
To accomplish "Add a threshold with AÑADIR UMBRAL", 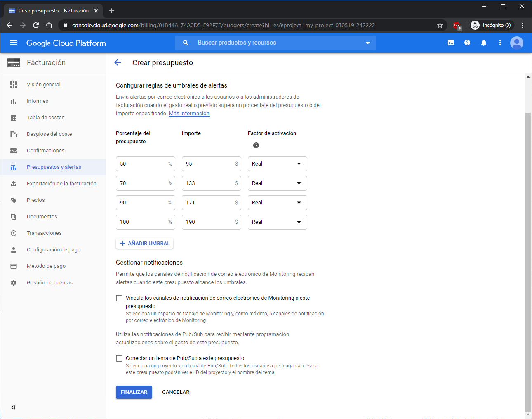I will pyautogui.click(x=145, y=244).
